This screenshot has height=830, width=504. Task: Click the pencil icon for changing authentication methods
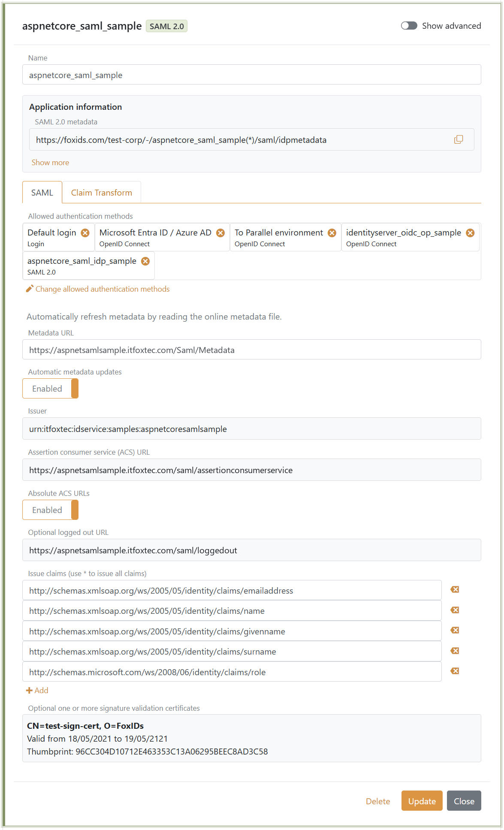[30, 289]
